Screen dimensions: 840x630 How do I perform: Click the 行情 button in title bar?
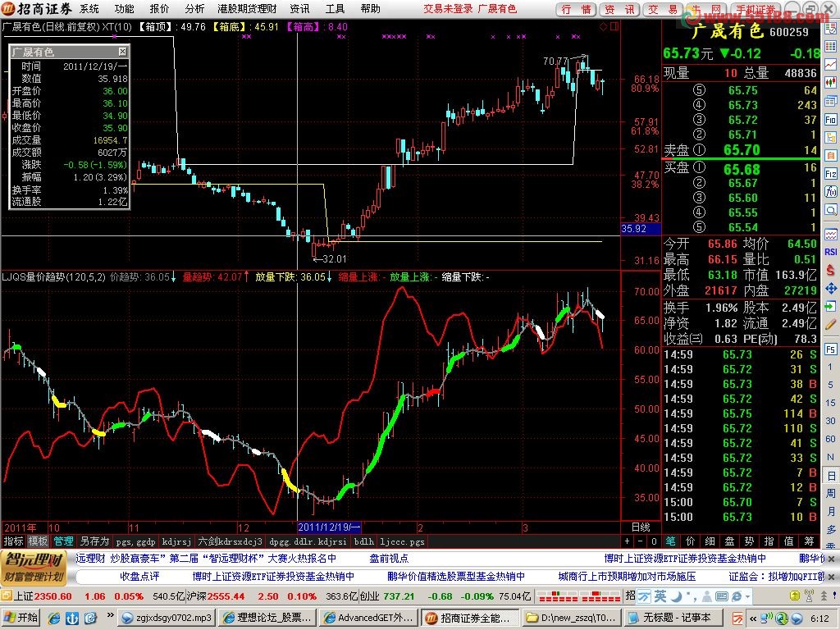tap(576, 9)
